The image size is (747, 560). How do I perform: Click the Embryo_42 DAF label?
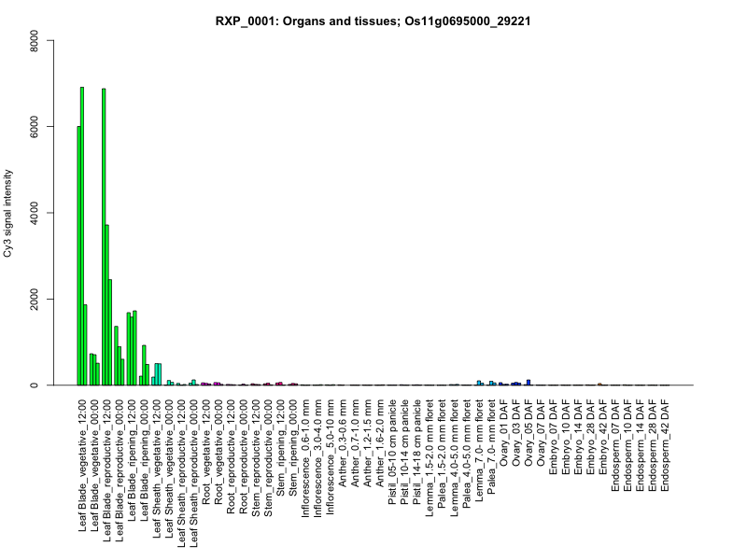[x=602, y=437]
